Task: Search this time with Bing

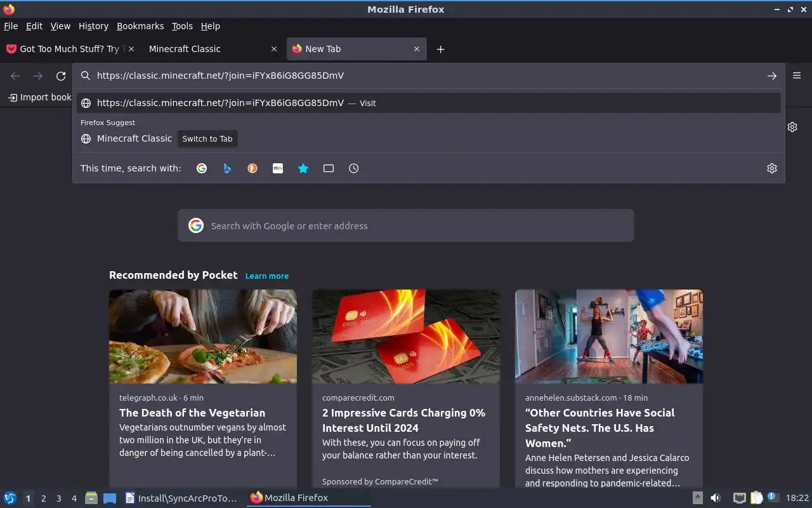Action: coord(227,168)
